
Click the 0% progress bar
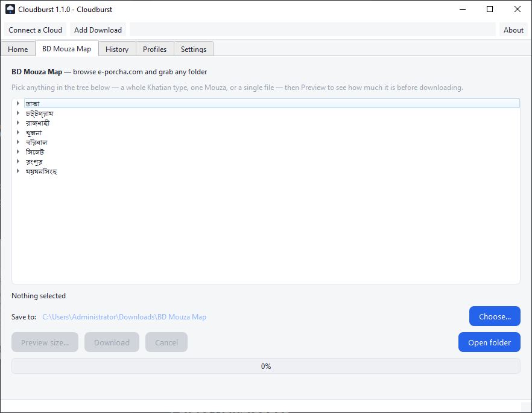[x=265, y=366]
